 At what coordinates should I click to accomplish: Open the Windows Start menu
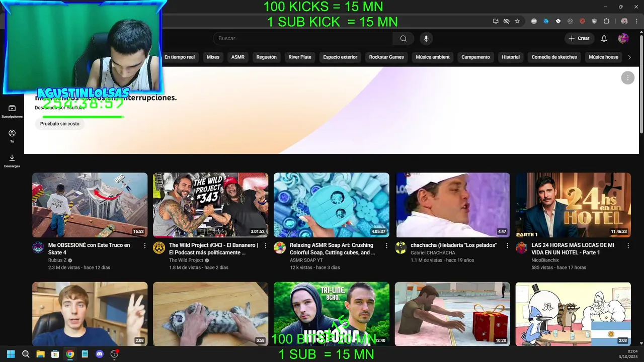click(x=11, y=354)
